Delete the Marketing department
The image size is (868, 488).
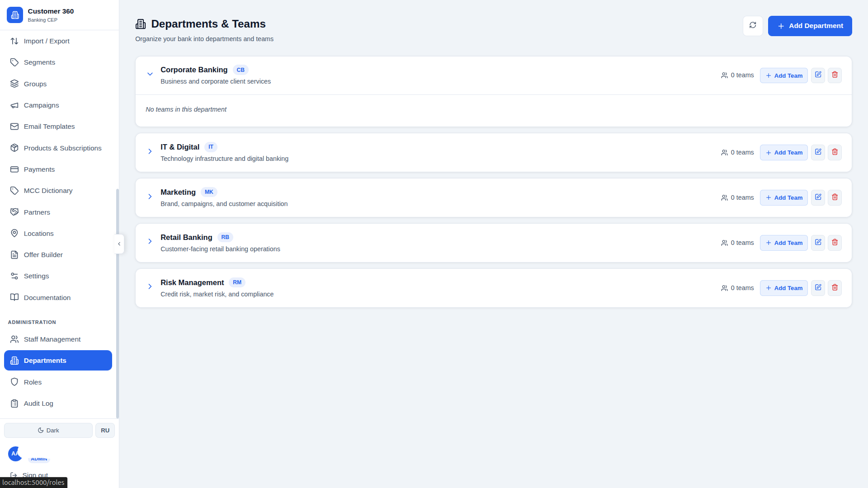(x=835, y=197)
